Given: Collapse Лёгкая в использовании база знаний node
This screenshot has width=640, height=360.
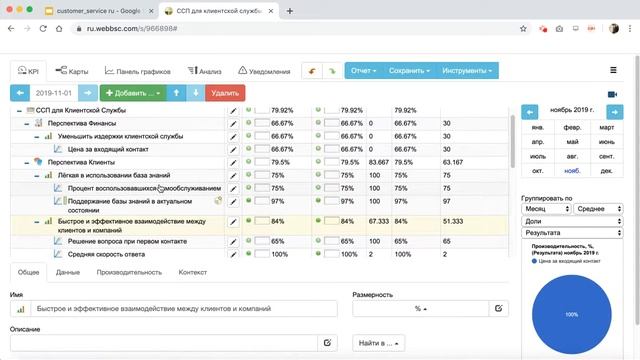Looking at the screenshot, I should (37, 176).
